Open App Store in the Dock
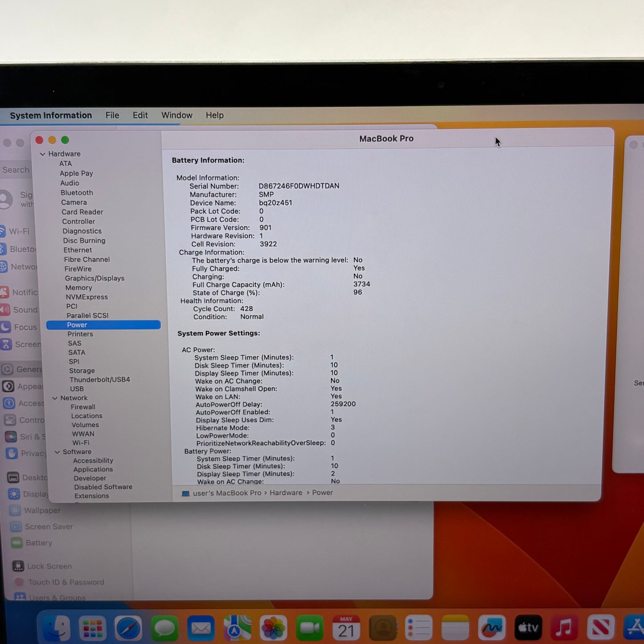Image resolution: width=644 pixels, height=644 pixels. [x=634, y=628]
